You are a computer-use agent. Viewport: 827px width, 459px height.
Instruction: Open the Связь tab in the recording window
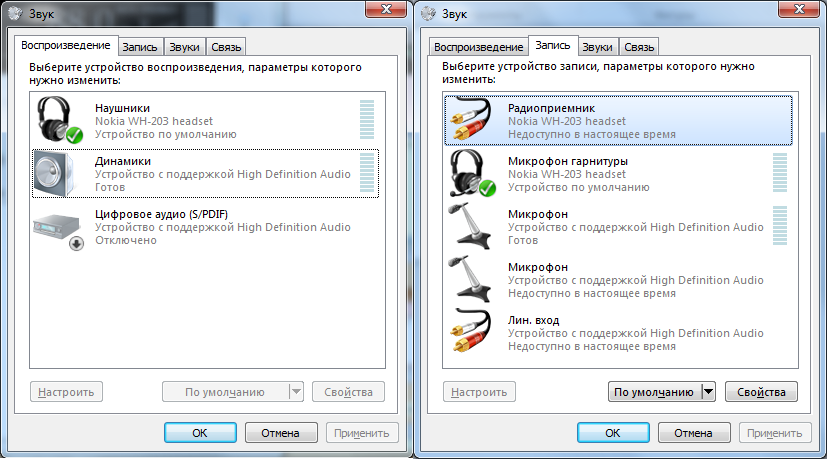(639, 47)
